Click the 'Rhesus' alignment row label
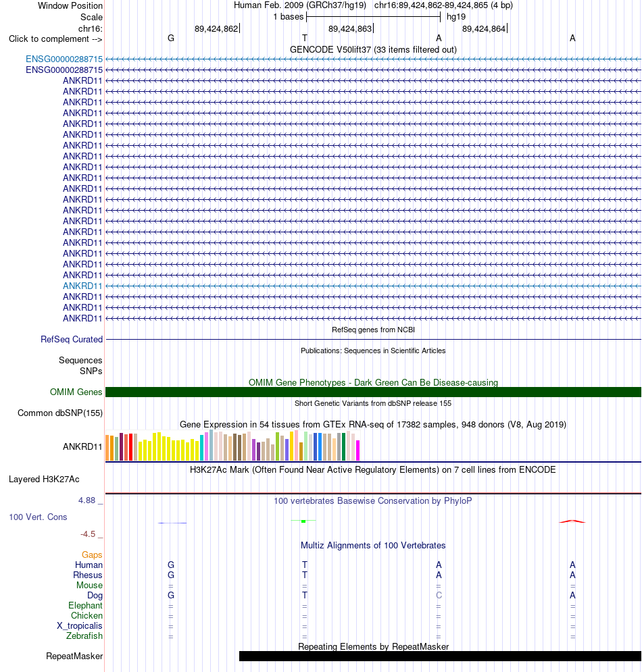The height and width of the screenshot is (672, 642). pyautogui.click(x=87, y=575)
